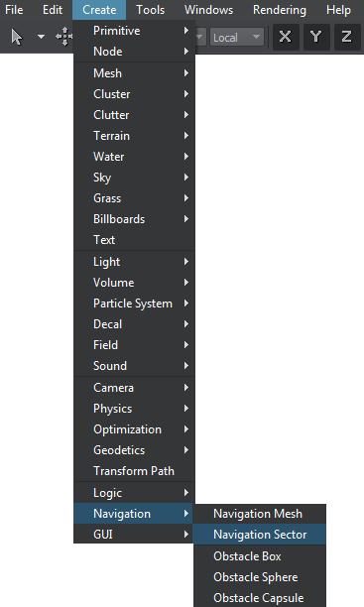Toggle the Y axis button

coord(316,37)
